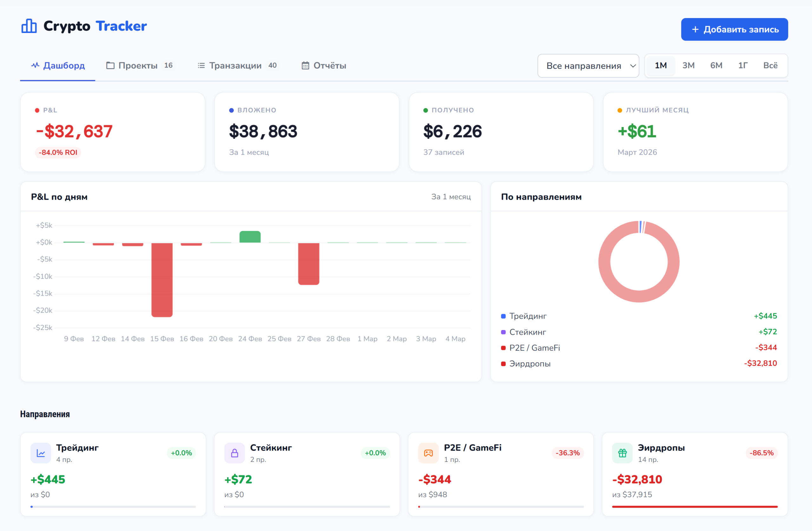Click the calendar icon beside Отчёты
Image resolution: width=812 pixels, height=531 pixels.
point(305,66)
